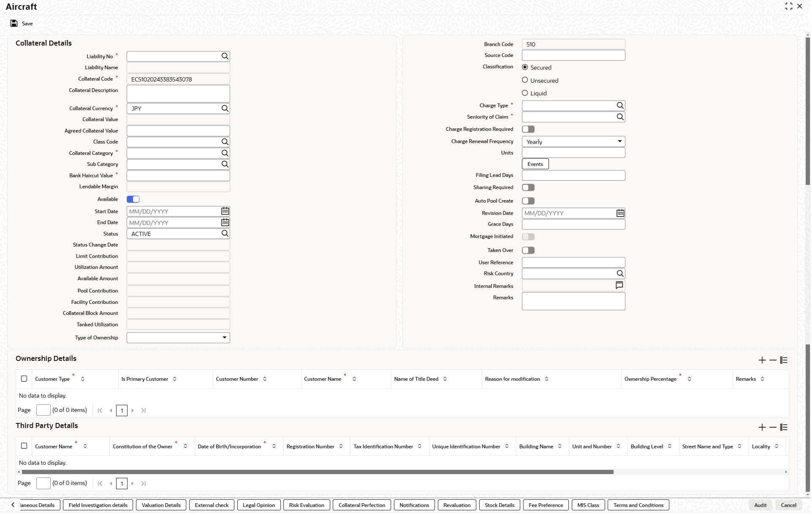This screenshot has width=812, height=515.
Task: Open Risk Country search lookup
Action: [x=620, y=274]
